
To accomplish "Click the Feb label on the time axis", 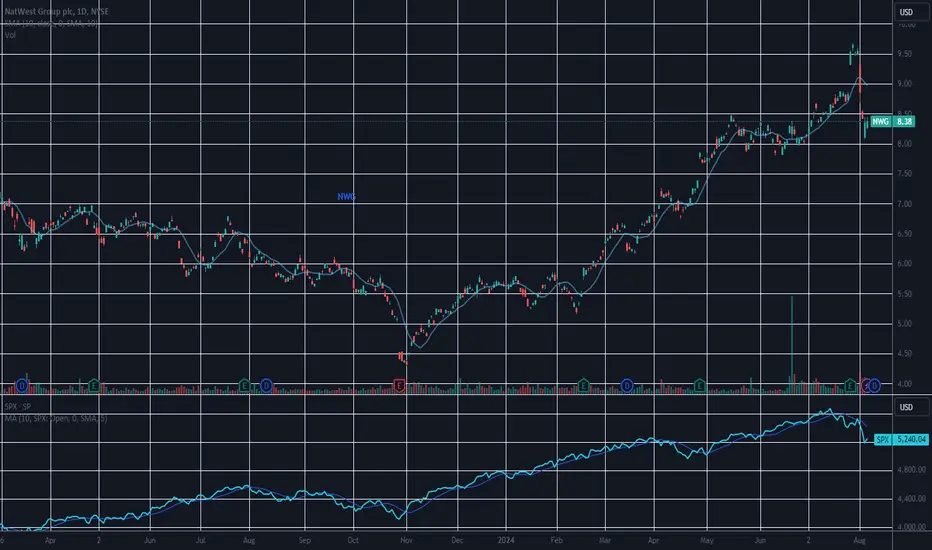I will [556, 540].
